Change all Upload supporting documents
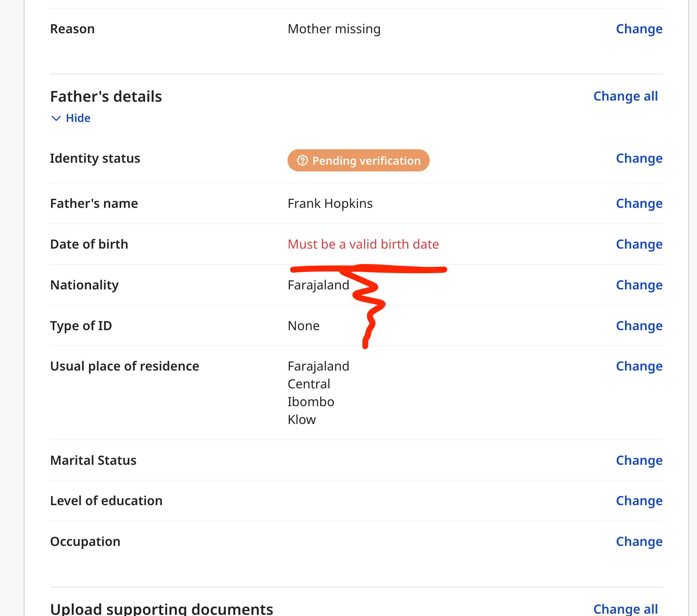This screenshot has height=616, width=697. (x=625, y=609)
